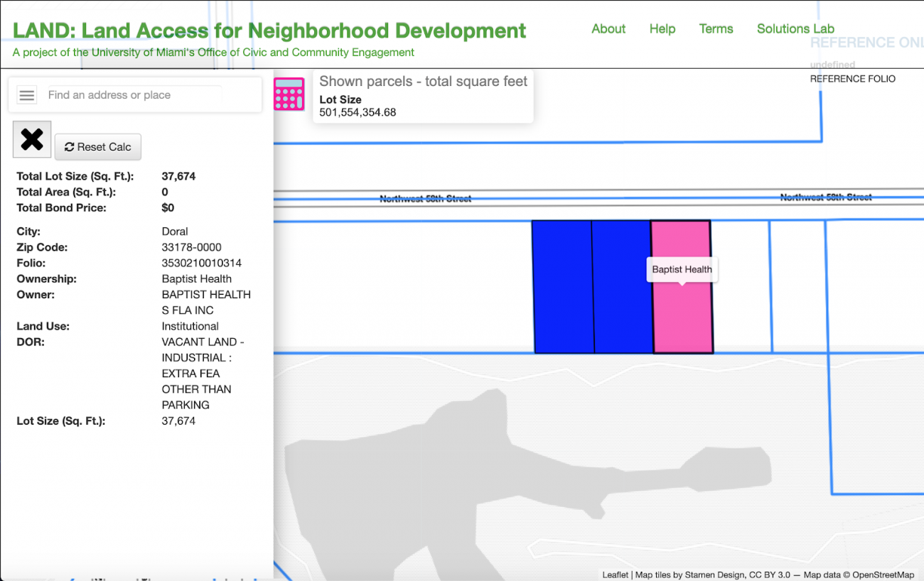The width and height of the screenshot is (924, 581).
Task: Click the zip code 33178-0000
Action: [x=192, y=247]
